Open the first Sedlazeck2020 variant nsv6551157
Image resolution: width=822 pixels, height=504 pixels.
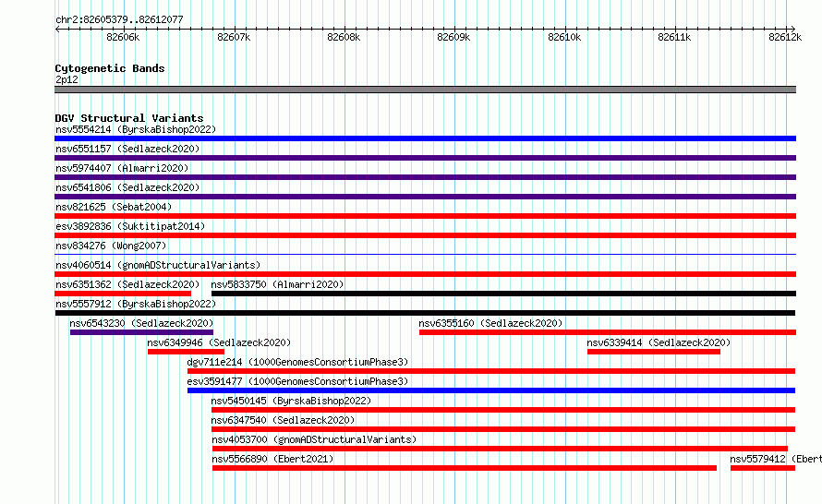(127, 149)
